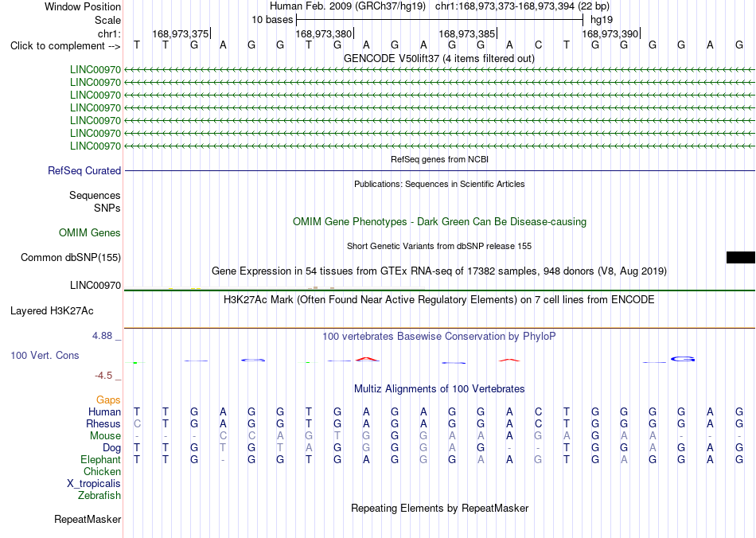The image size is (756, 538).
Task: Open 'Short Genetic Variants from dbSNP release 155' title
Action: [439, 246]
